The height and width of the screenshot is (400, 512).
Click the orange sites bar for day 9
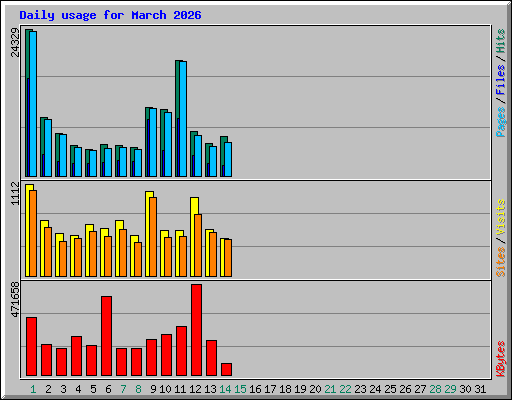coord(153,237)
